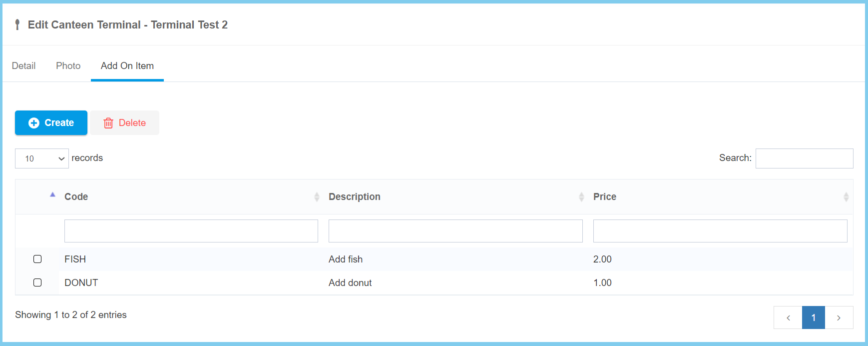This screenshot has width=868, height=346.
Task: Click the Code column sort arrow icon
Action: (317, 197)
